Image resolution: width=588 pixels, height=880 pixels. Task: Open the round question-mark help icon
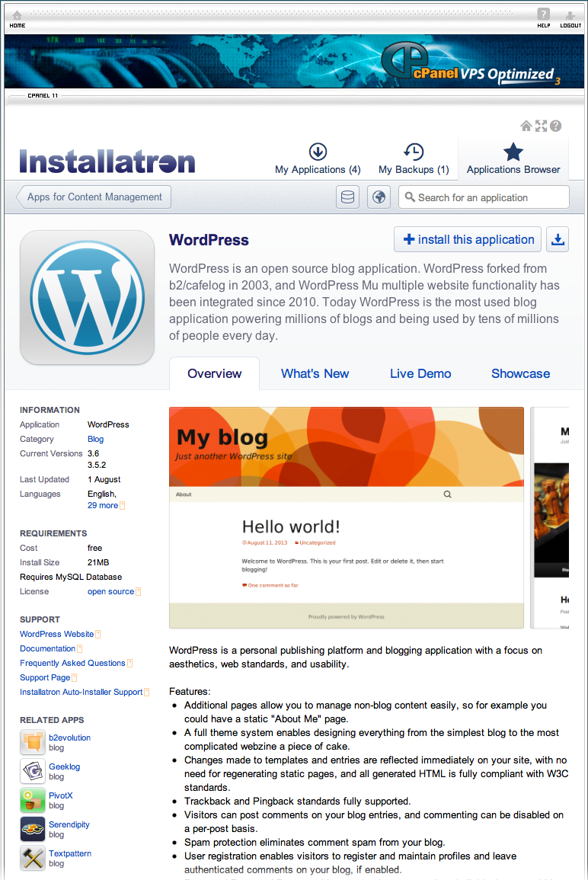555,126
